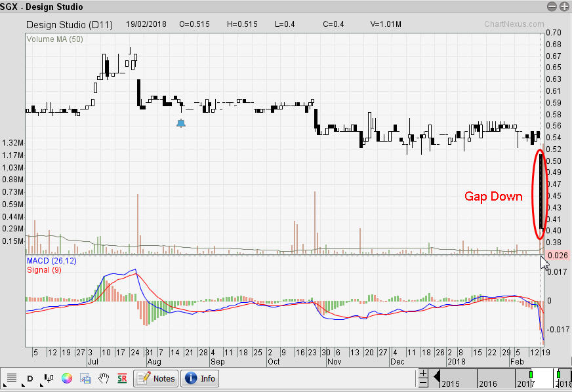Screen dimensions: 572x392
Task: Click the Nov month label on date axis
Action: (334, 361)
